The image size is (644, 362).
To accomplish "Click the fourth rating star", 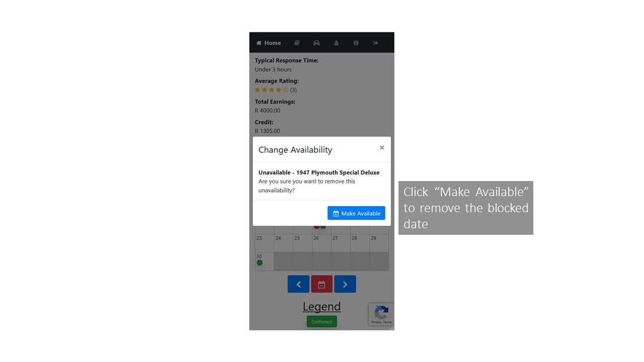I will pos(279,90).
